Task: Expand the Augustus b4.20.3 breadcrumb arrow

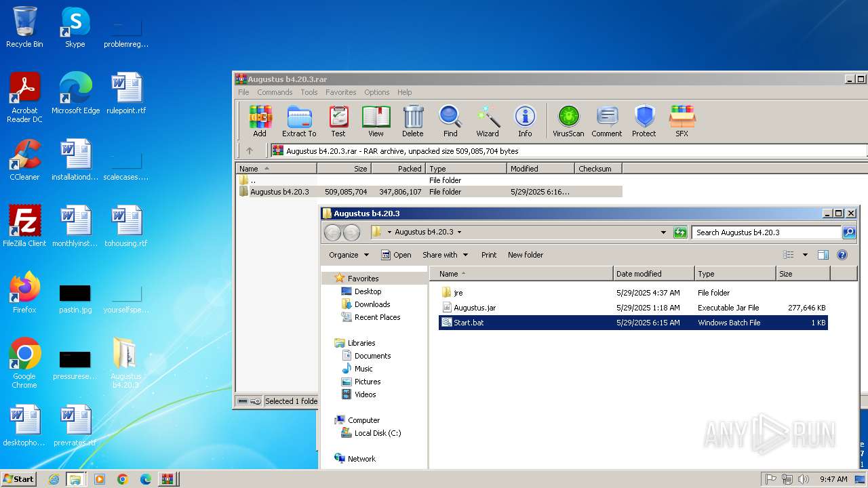Action: tap(459, 232)
